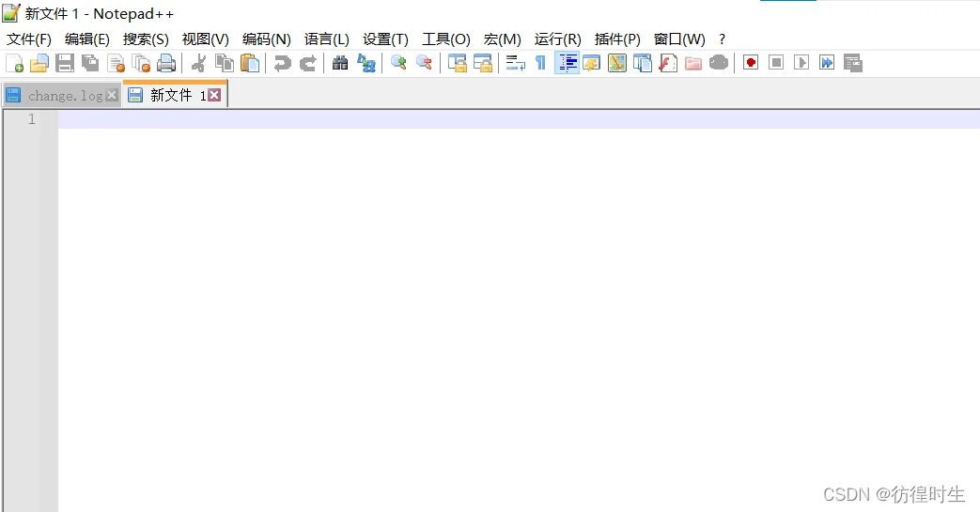Save all open files
Screen dimensions: 980x512
click(90, 63)
